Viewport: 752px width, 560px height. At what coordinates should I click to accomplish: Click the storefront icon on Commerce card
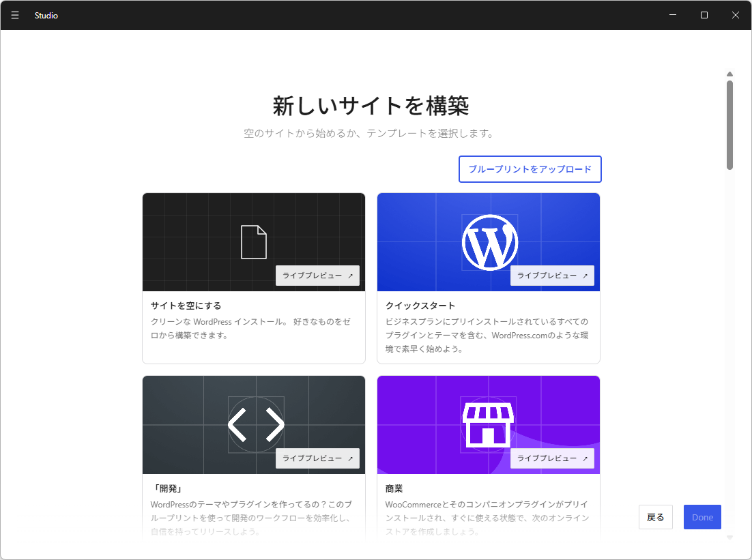[488, 425]
